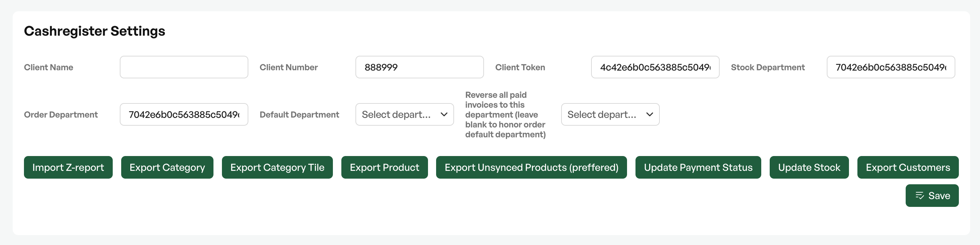Viewport: 980px width, 245px height.
Task: Click Export Unsynced Products (preffered) button
Action: click(x=531, y=167)
